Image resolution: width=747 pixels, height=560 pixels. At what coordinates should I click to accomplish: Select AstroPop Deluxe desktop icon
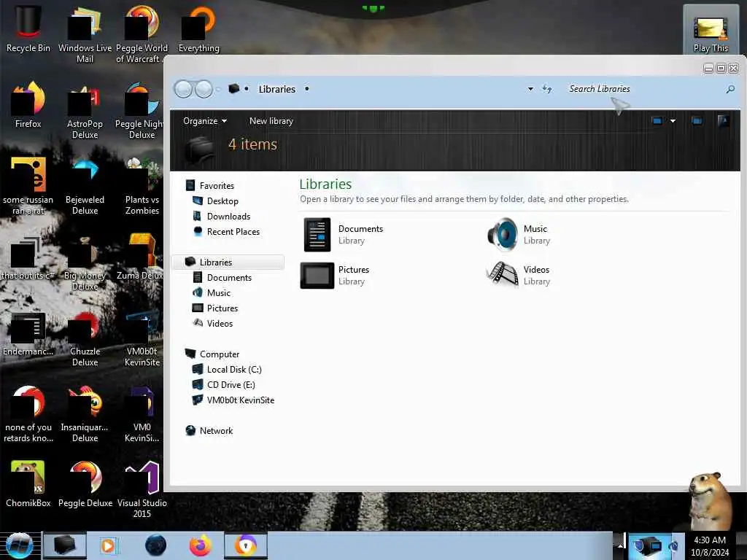coord(85,111)
